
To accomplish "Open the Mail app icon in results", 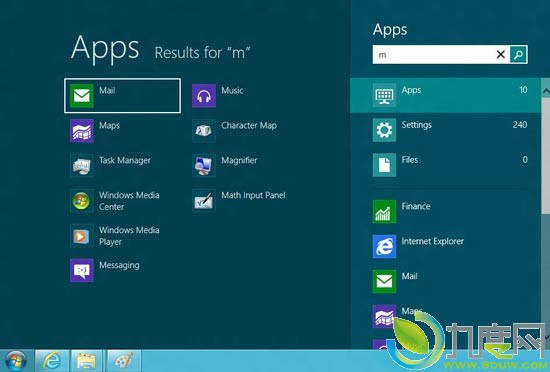I will click(82, 95).
